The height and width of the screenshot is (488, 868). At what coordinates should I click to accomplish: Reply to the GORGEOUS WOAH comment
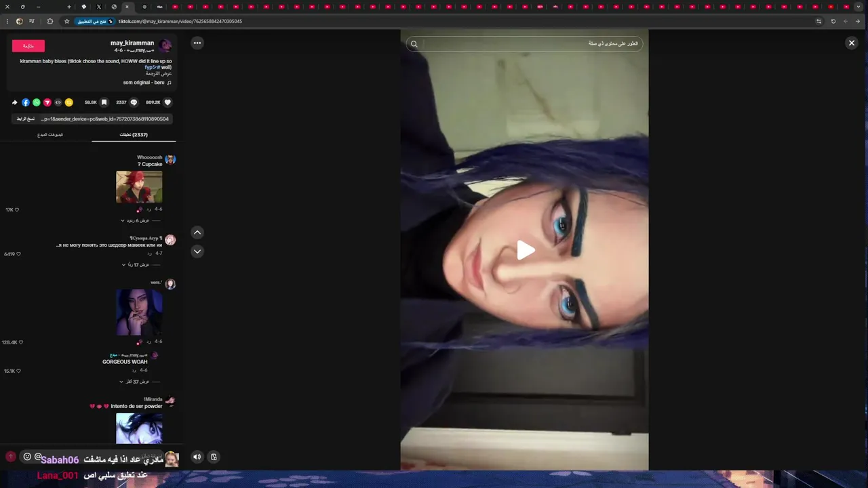click(134, 371)
